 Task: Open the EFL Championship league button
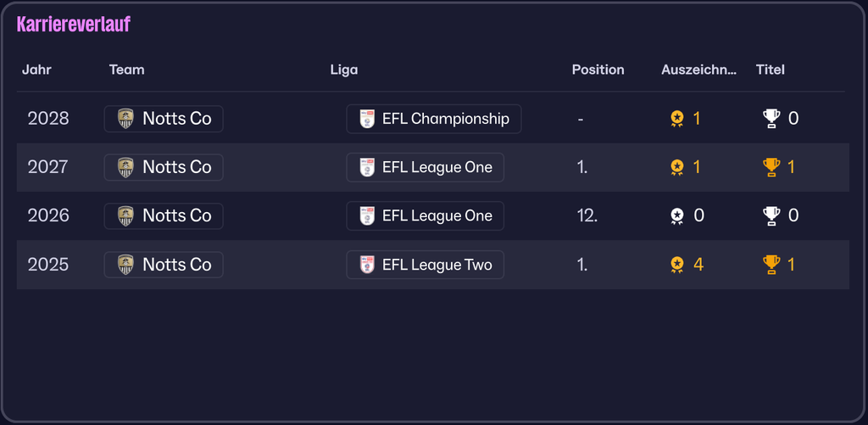click(434, 119)
